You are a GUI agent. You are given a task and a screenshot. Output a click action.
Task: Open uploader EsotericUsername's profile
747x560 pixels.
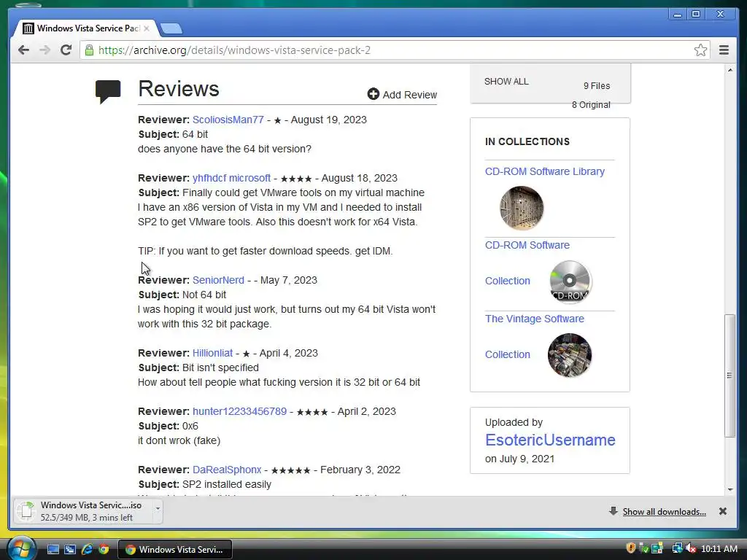coord(550,440)
